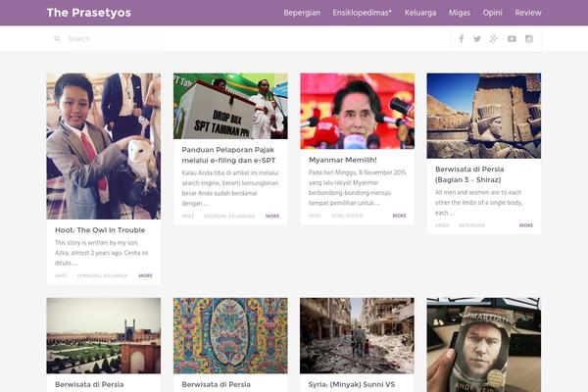Screen dimensions: 588x392
Task: Open 'Myanmar Memilih!' post title
Action: click(343, 160)
